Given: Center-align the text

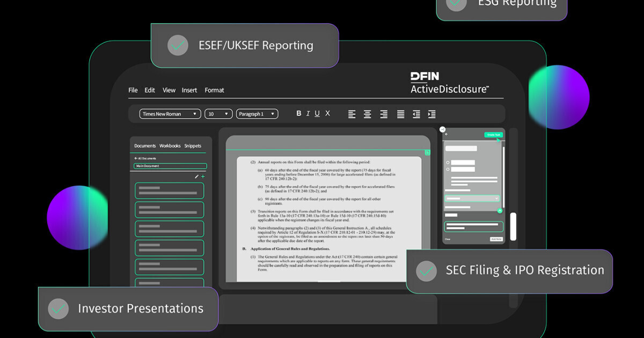Looking at the screenshot, I should [x=368, y=114].
